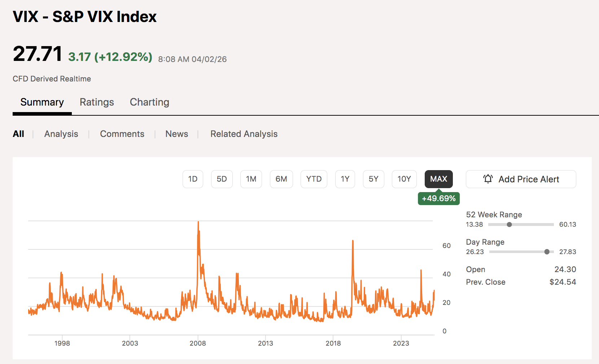Open the Summary tab
This screenshot has height=364, width=599.
click(x=42, y=102)
